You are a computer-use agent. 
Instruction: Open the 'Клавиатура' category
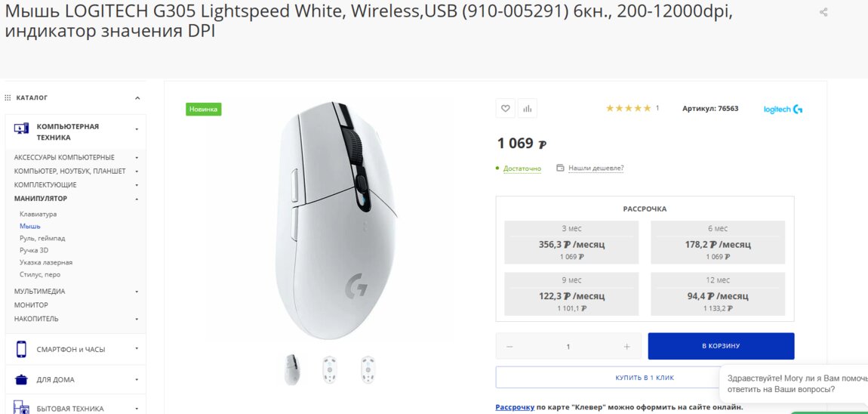pyautogui.click(x=38, y=215)
